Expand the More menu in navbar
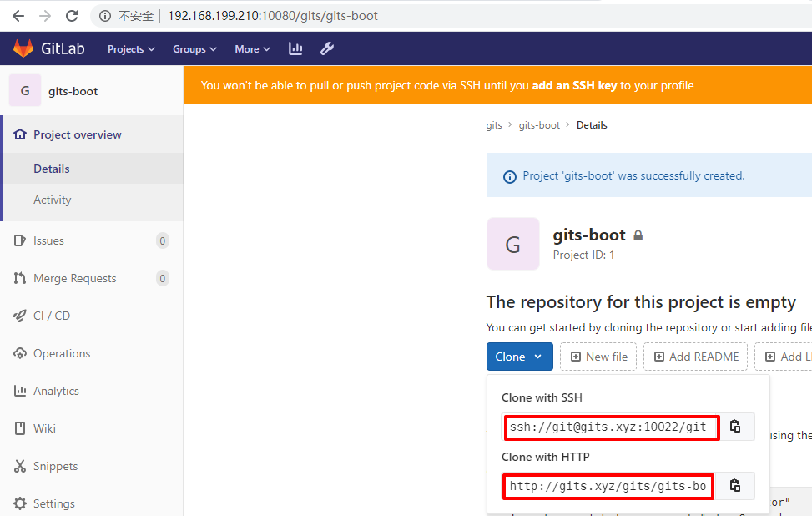Image resolution: width=812 pixels, height=516 pixels. pyautogui.click(x=252, y=48)
